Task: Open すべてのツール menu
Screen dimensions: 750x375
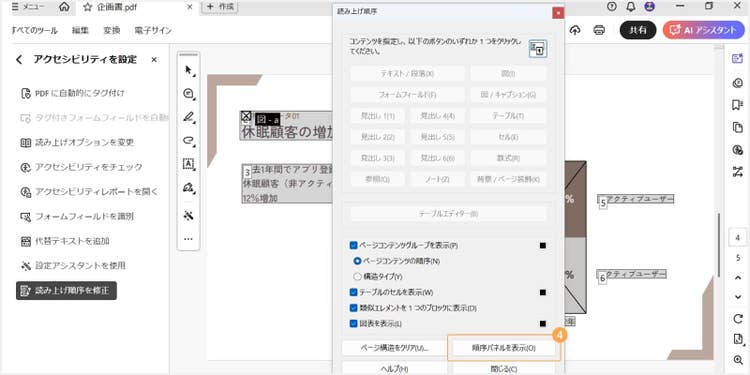Action: tap(34, 30)
